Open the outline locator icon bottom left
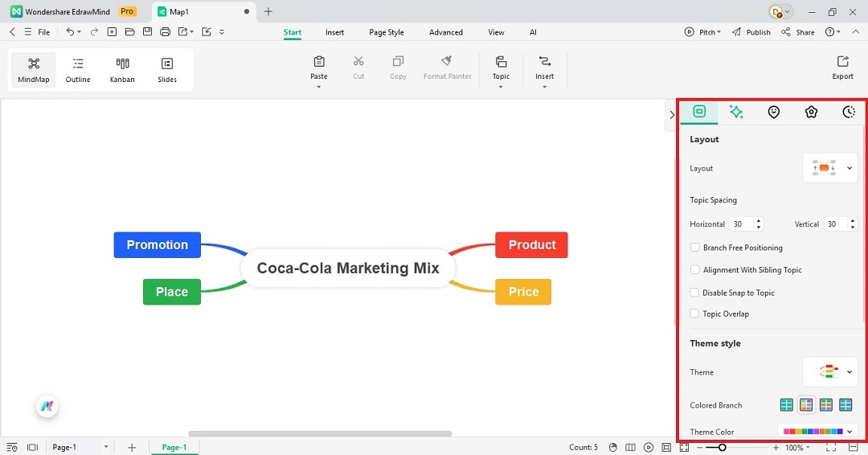 point(12,447)
